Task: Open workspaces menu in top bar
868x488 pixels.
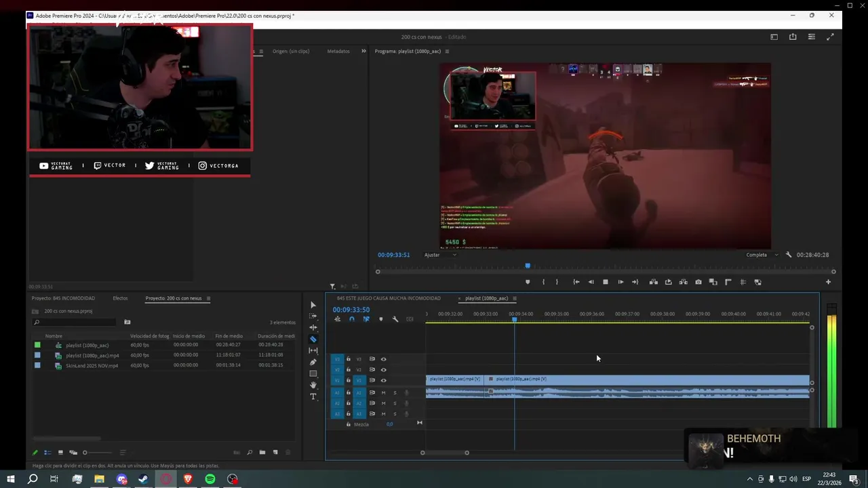Action: click(774, 37)
